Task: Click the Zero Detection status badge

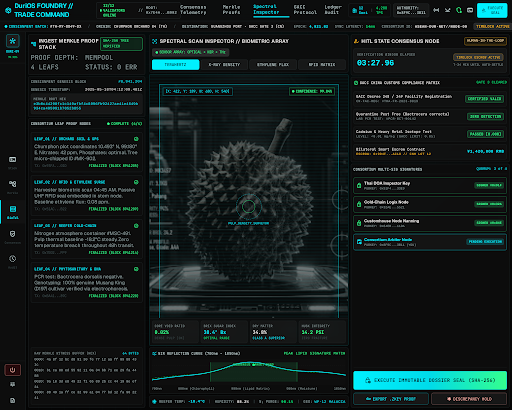Action: (x=485, y=116)
